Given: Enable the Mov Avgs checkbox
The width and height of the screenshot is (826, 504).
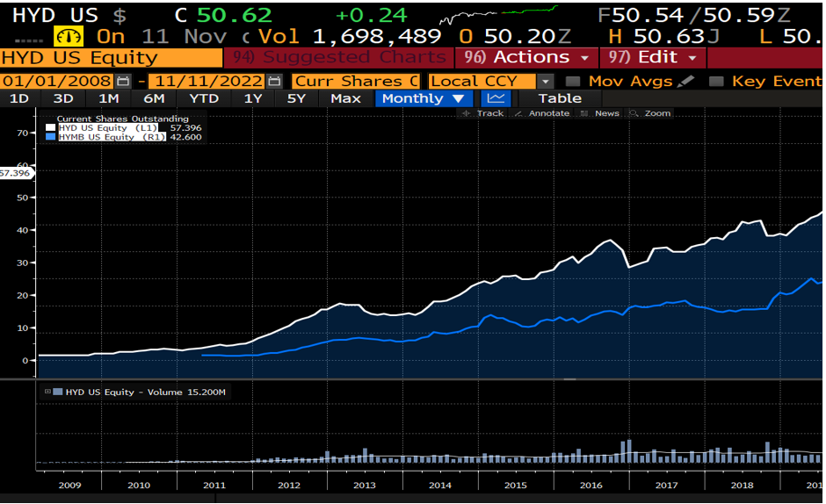Looking at the screenshot, I should pyautogui.click(x=572, y=81).
